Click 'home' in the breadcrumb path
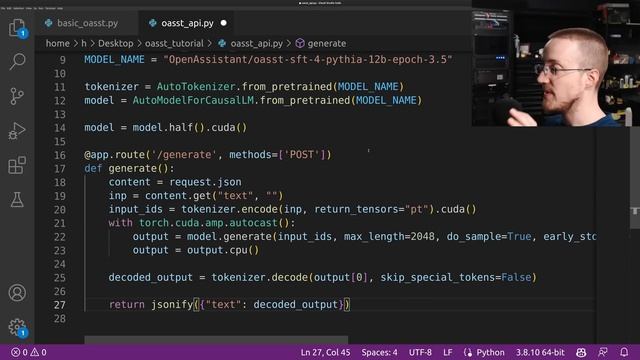Image resolution: width=640 pixels, height=360 pixels. pos(58,43)
